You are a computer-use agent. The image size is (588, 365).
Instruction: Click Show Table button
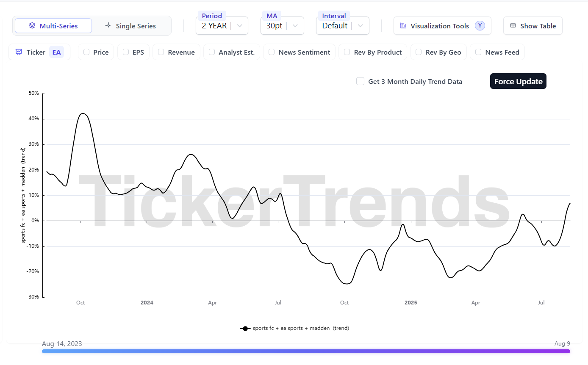tap(533, 26)
